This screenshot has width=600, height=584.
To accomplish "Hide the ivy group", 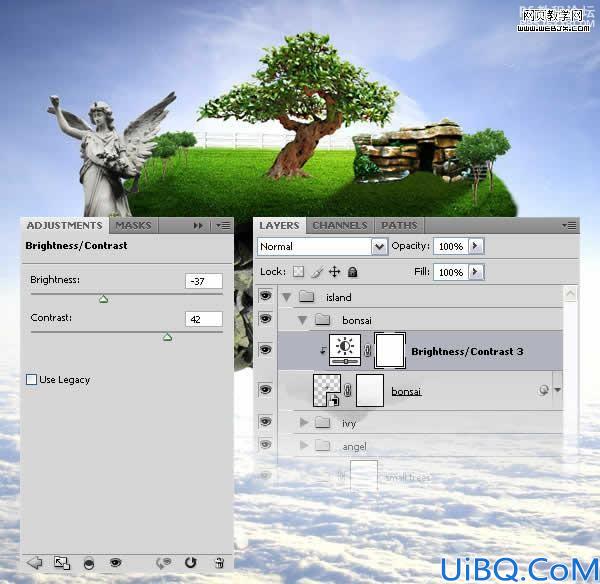I will (266, 421).
